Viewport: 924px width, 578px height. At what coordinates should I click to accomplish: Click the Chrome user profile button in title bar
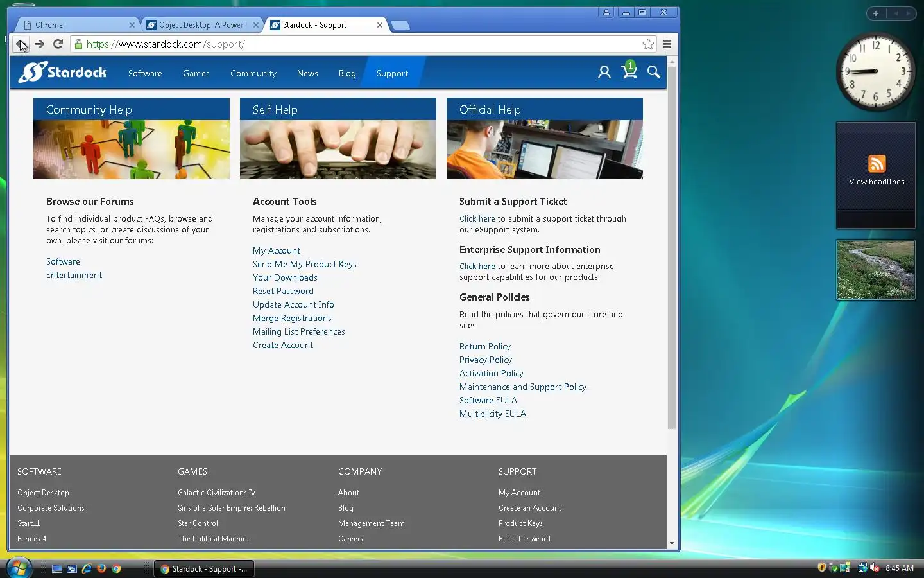click(x=606, y=12)
